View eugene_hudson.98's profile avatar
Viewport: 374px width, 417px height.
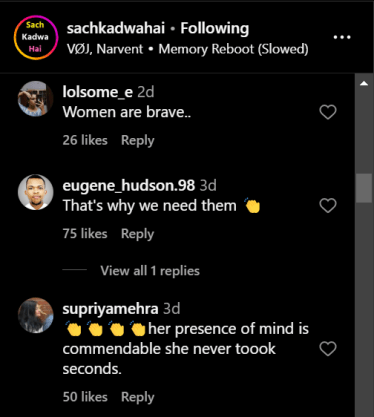point(36,192)
